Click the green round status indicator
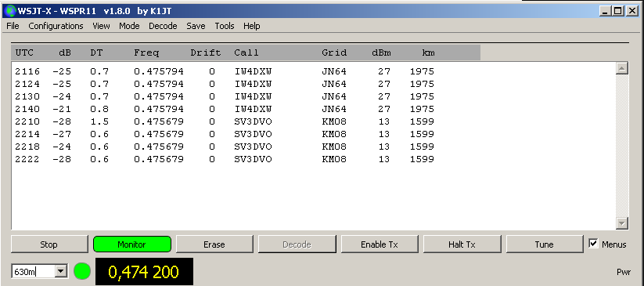 pyautogui.click(x=82, y=272)
